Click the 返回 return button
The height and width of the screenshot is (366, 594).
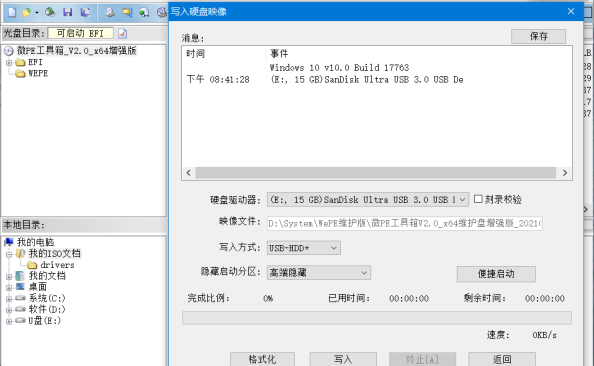click(502, 359)
